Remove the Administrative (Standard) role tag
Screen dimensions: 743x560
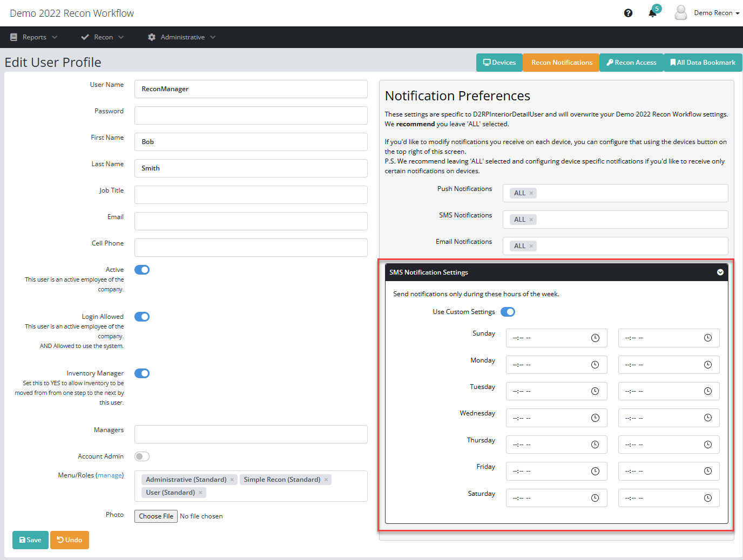[232, 480]
